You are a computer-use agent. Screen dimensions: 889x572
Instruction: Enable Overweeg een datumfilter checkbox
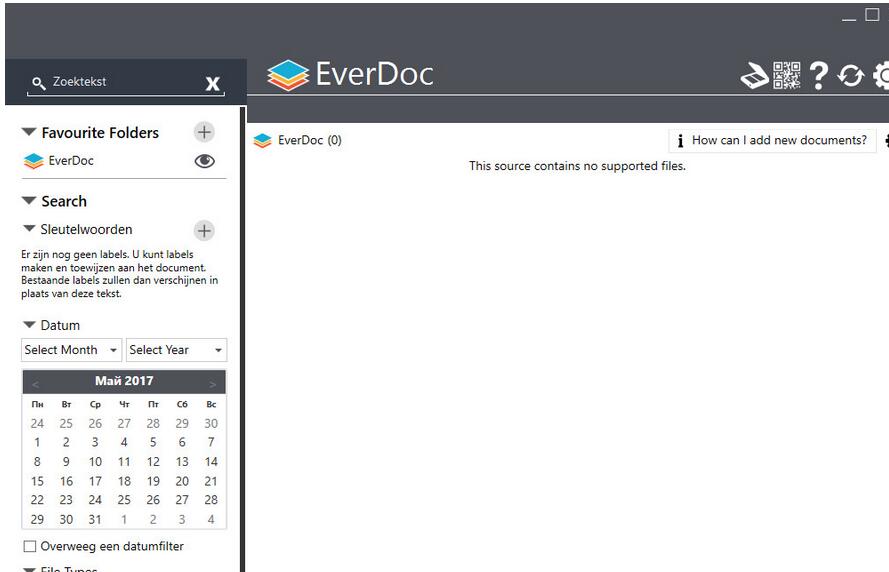point(29,546)
